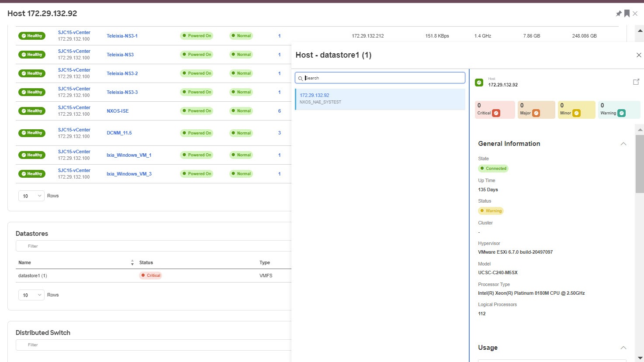Collapse the General Information section
Image resolution: width=644 pixels, height=362 pixels.
click(x=623, y=144)
